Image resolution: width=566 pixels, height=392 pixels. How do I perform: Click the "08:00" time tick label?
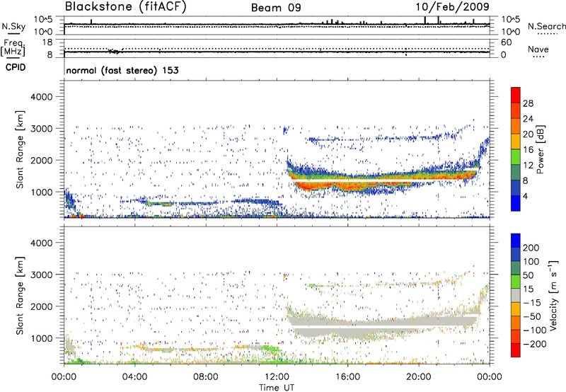[x=206, y=377]
